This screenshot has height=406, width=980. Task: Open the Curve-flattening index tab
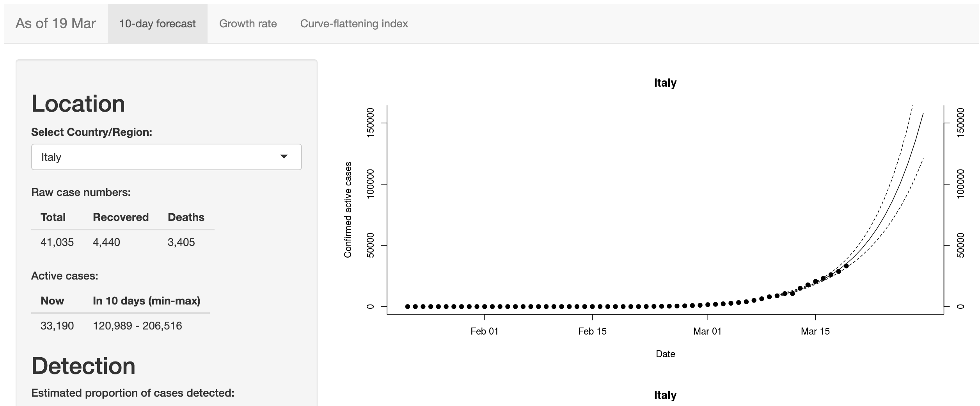pyautogui.click(x=354, y=24)
